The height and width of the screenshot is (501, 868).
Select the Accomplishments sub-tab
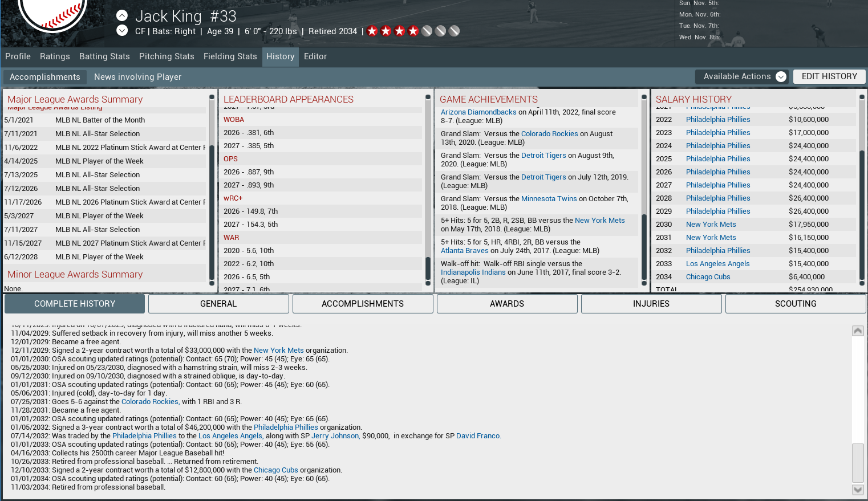tap(45, 77)
